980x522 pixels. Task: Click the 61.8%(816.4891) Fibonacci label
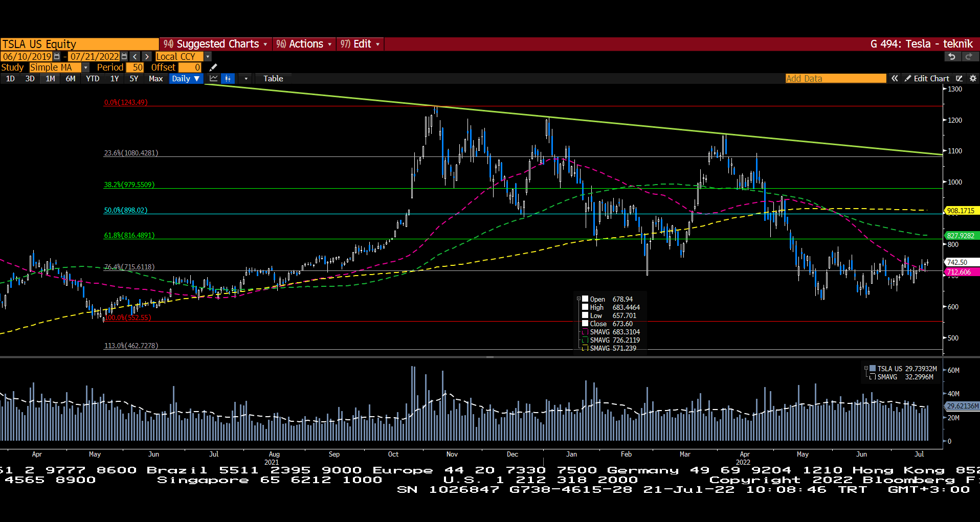coord(129,235)
